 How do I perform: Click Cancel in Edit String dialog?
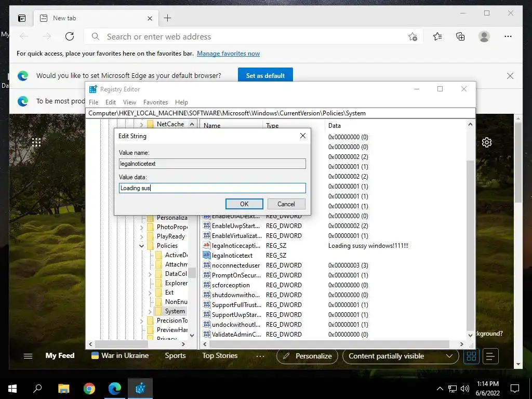[x=286, y=204]
